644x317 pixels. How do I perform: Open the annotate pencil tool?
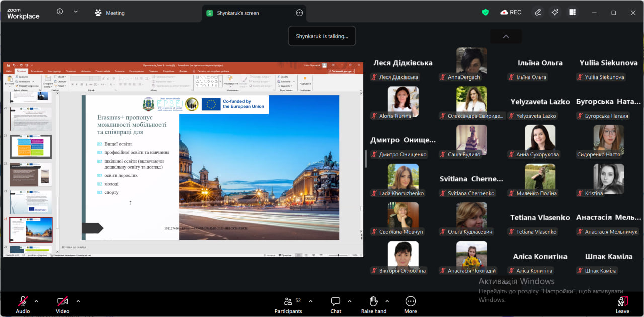pyautogui.click(x=538, y=12)
